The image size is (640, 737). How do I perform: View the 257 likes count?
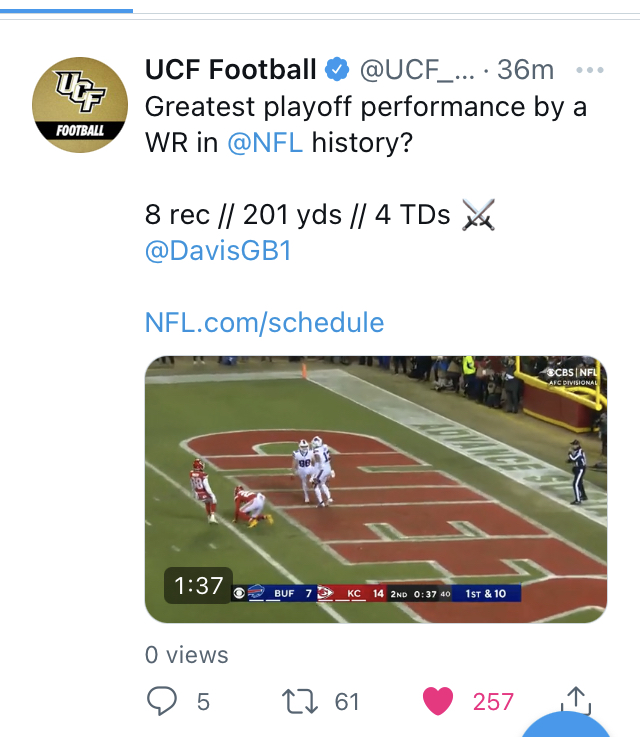point(493,702)
